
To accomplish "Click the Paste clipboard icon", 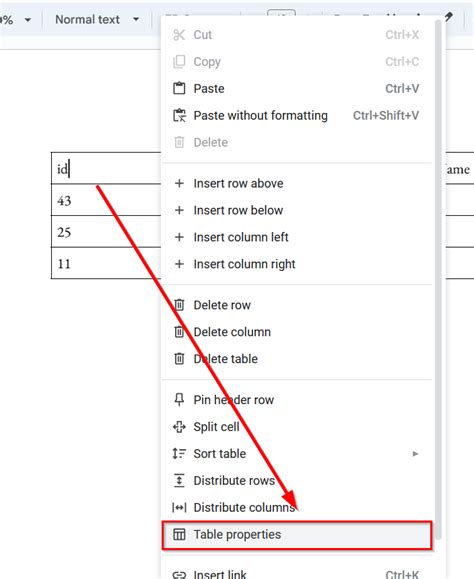I will tap(179, 89).
